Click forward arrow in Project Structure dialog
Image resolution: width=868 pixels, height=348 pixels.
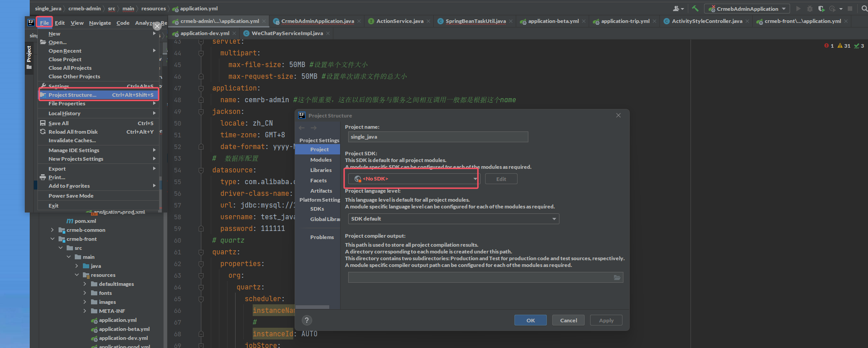tap(314, 128)
